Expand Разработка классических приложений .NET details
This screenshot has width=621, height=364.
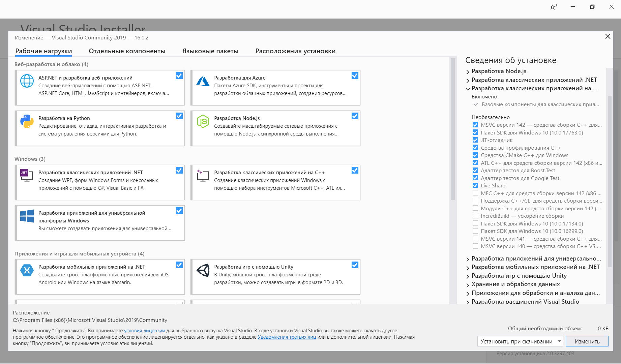click(468, 80)
